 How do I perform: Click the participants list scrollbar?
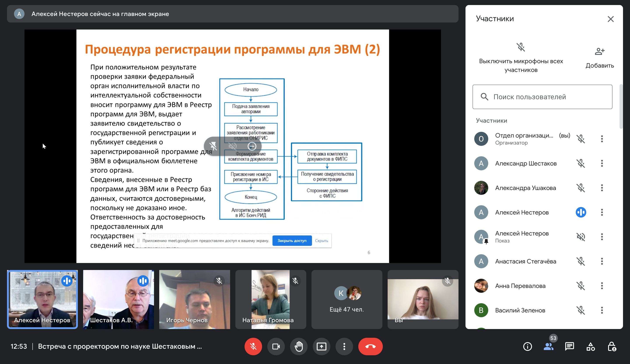pos(621,106)
